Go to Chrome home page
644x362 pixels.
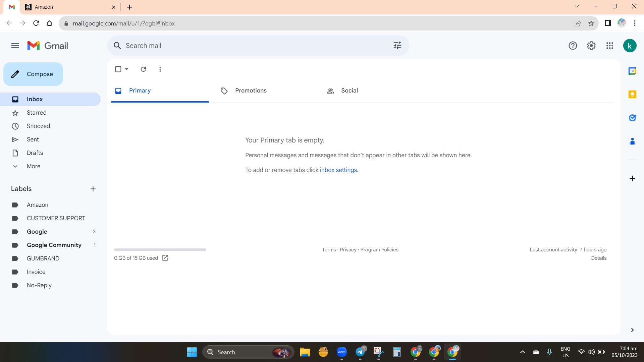click(x=49, y=23)
